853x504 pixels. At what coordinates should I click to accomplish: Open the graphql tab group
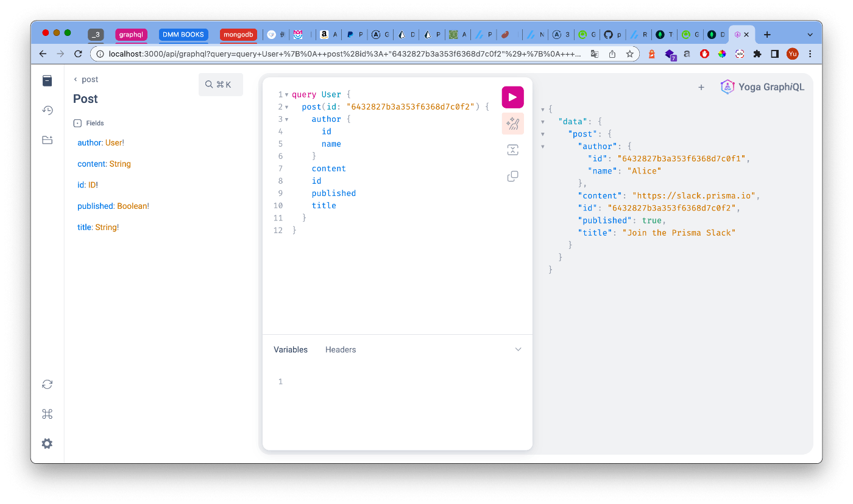tap(131, 35)
